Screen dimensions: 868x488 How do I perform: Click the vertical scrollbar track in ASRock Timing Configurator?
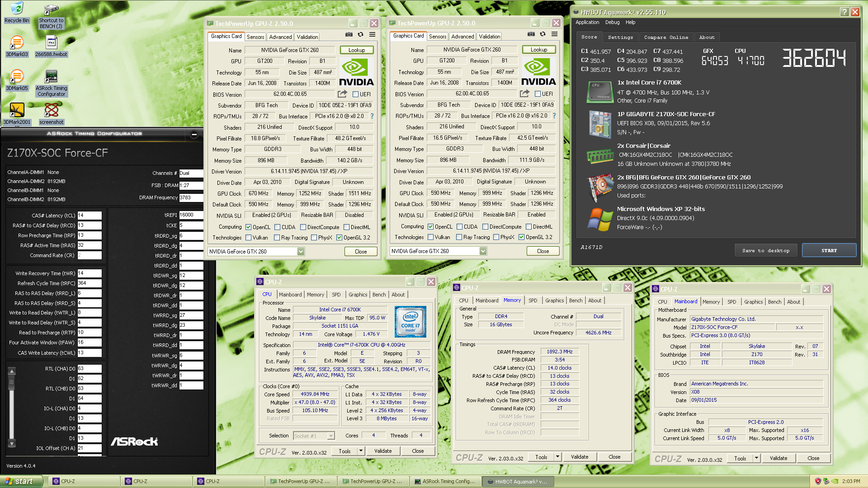[x=12, y=408]
